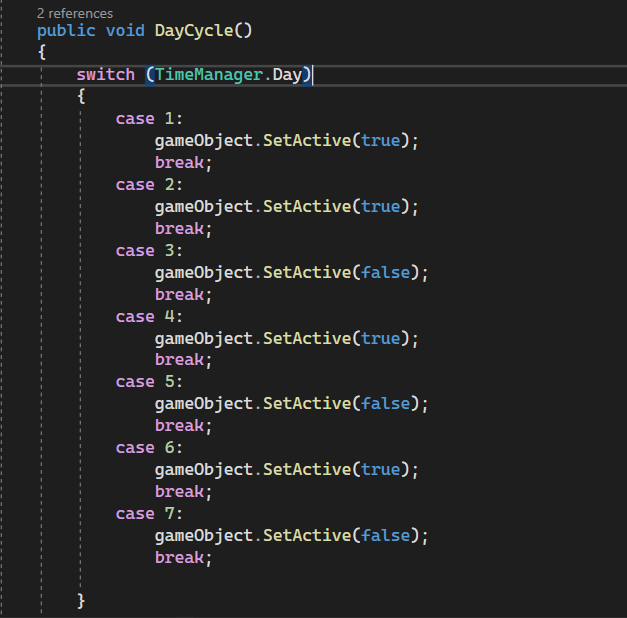Click the 'case 1:' label

pos(149,119)
